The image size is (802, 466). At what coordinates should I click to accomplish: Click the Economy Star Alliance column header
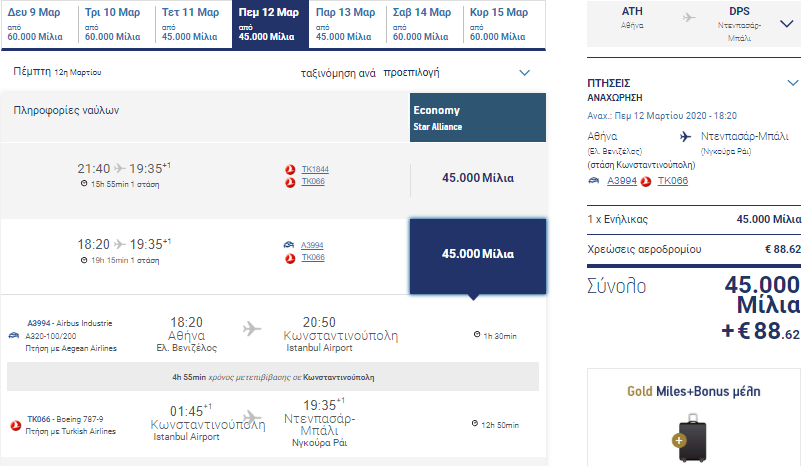[x=478, y=118]
